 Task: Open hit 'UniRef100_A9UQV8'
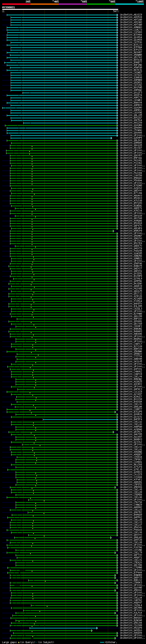click(x=131, y=633)
